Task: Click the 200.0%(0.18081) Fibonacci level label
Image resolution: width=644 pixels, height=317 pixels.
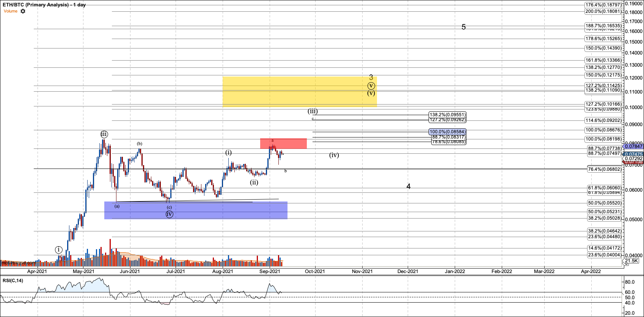Action: click(603, 11)
